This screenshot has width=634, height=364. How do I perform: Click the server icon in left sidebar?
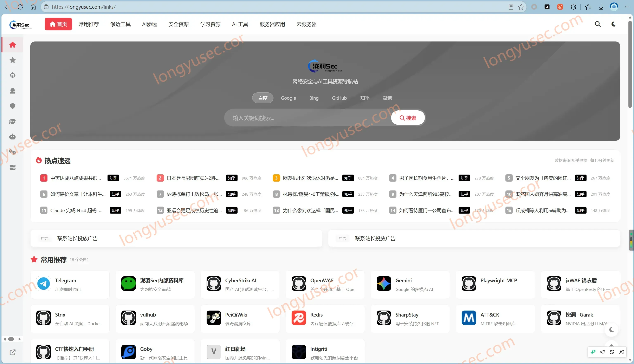[13, 167]
